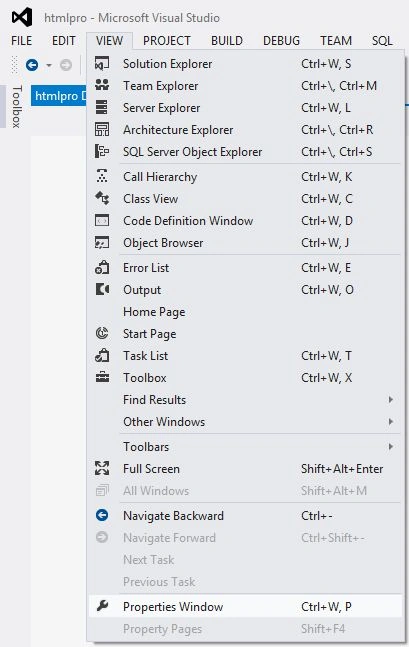Click the Team Explorer people icon
The width and height of the screenshot is (409, 647).
point(102,85)
